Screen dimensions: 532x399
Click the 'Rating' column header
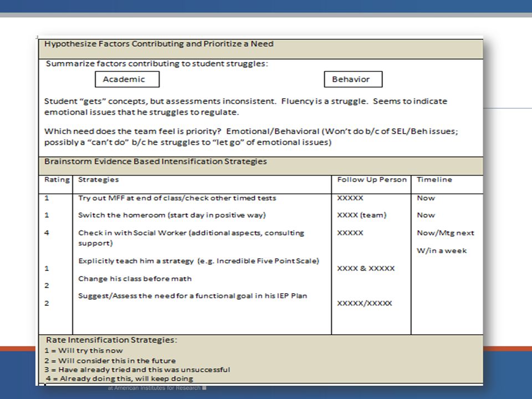pos(57,180)
